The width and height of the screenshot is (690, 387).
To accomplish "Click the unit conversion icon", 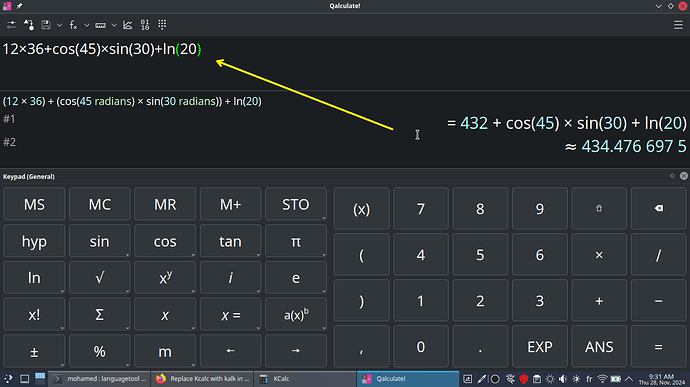I will pyautogui.click(x=29, y=25).
